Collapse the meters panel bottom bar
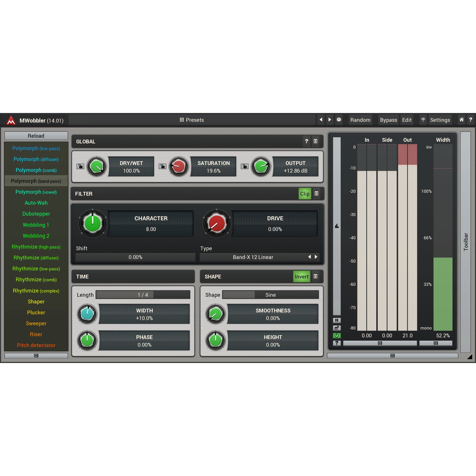 tap(392, 356)
